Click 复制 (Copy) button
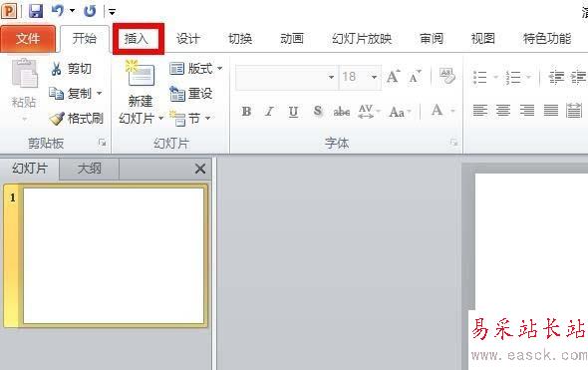The width and height of the screenshot is (588, 370). (71, 93)
